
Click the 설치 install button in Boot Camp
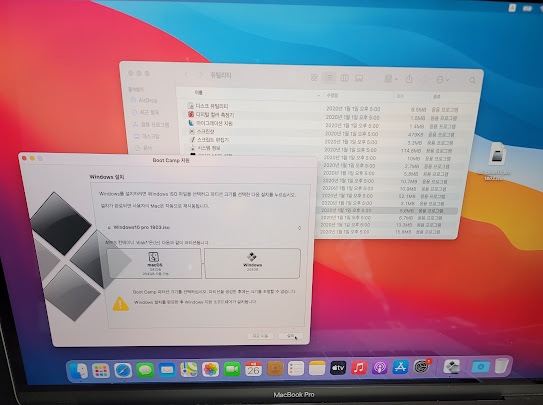[x=290, y=336]
